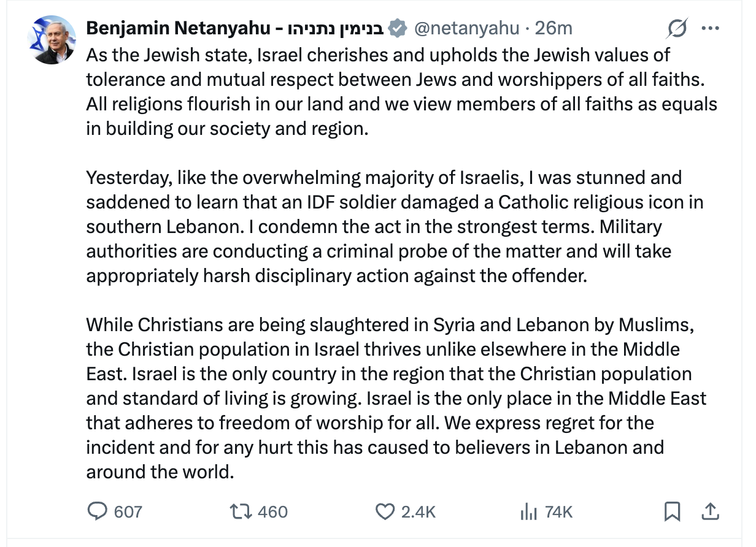Repost using the arrows icon
This screenshot has width=756, height=547.
(x=239, y=511)
